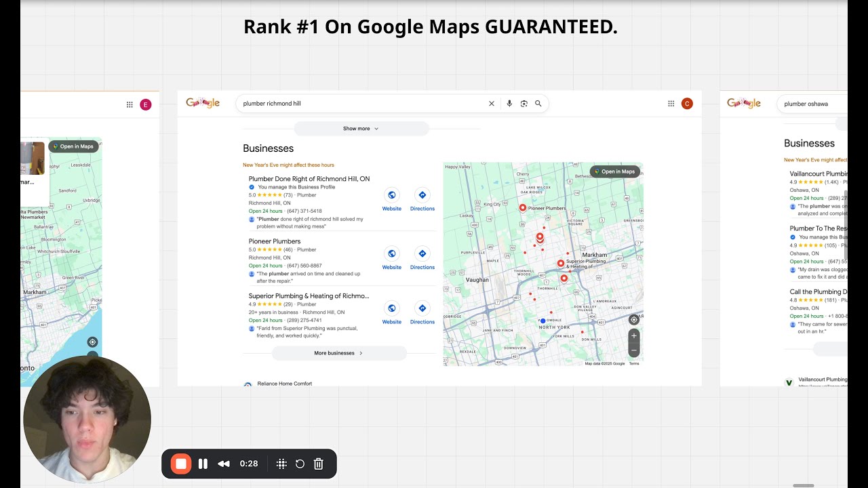Image resolution: width=868 pixels, height=488 pixels.
Task: Open More businesses list
Action: click(x=339, y=353)
